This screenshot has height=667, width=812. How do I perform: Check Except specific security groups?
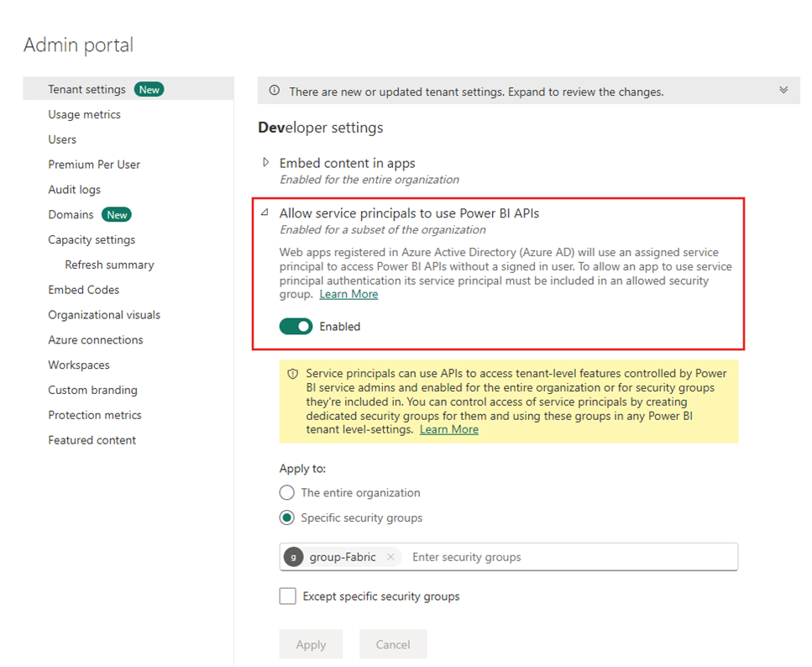(x=287, y=596)
